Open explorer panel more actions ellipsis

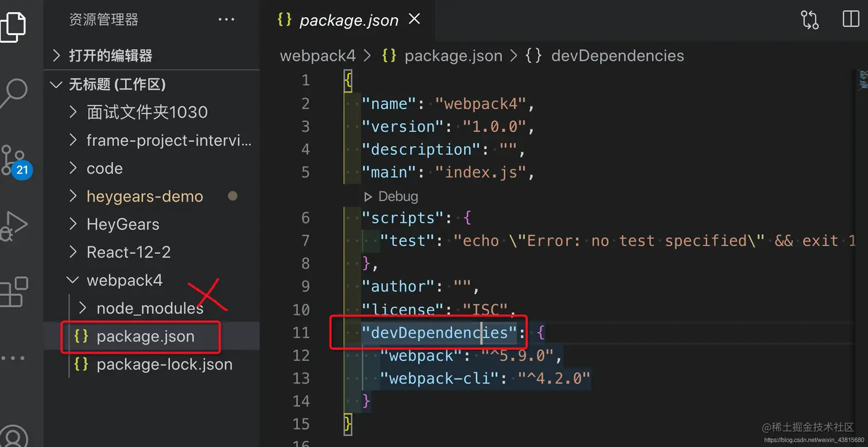click(x=226, y=20)
